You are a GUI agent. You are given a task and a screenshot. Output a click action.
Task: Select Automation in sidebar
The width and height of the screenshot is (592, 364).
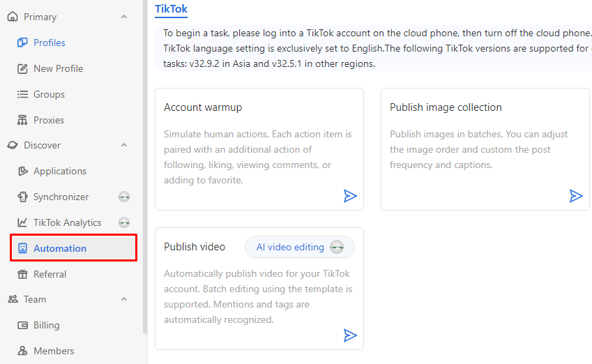pyautogui.click(x=74, y=248)
